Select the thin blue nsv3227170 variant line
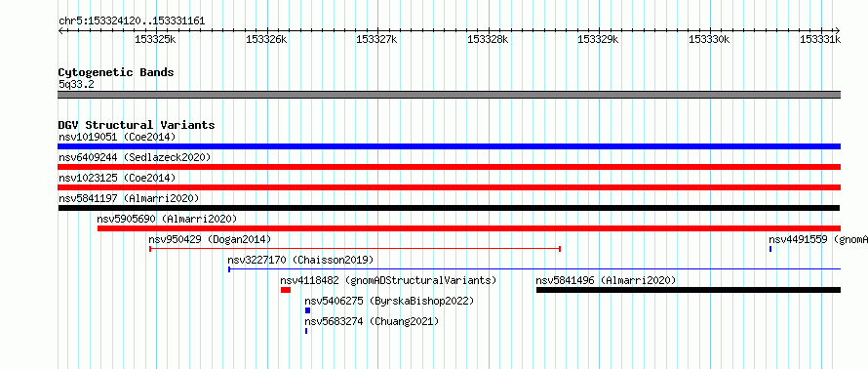This screenshot has width=868, height=369. 534,269
